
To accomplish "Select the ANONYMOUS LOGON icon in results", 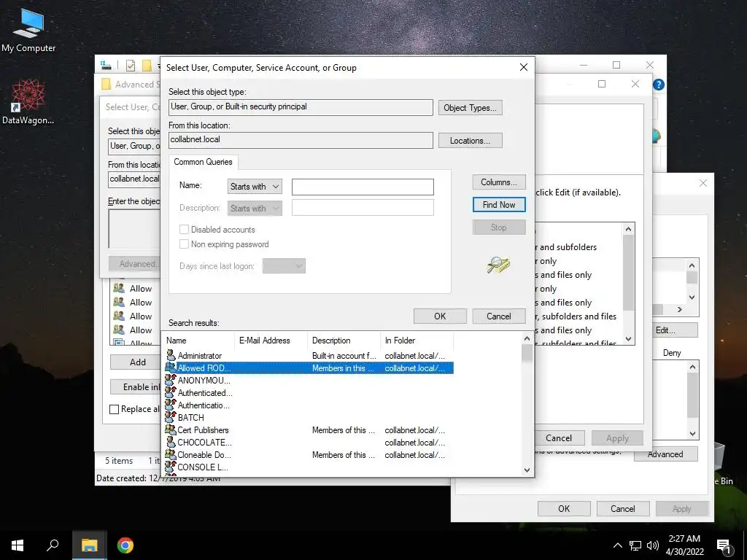I will click(171, 380).
